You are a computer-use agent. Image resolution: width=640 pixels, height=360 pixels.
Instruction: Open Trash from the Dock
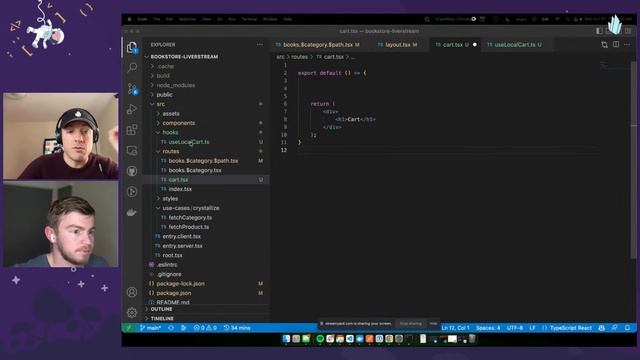472,339
